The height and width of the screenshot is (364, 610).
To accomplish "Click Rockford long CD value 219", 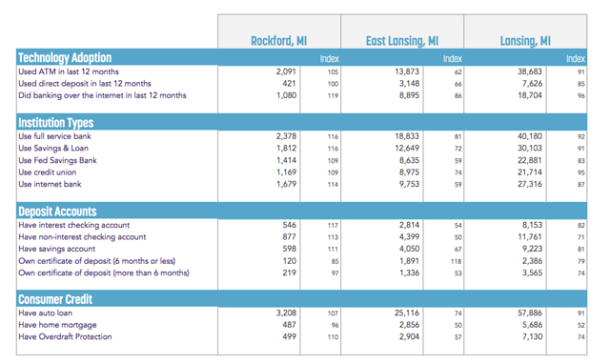I will [x=289, y=273].
